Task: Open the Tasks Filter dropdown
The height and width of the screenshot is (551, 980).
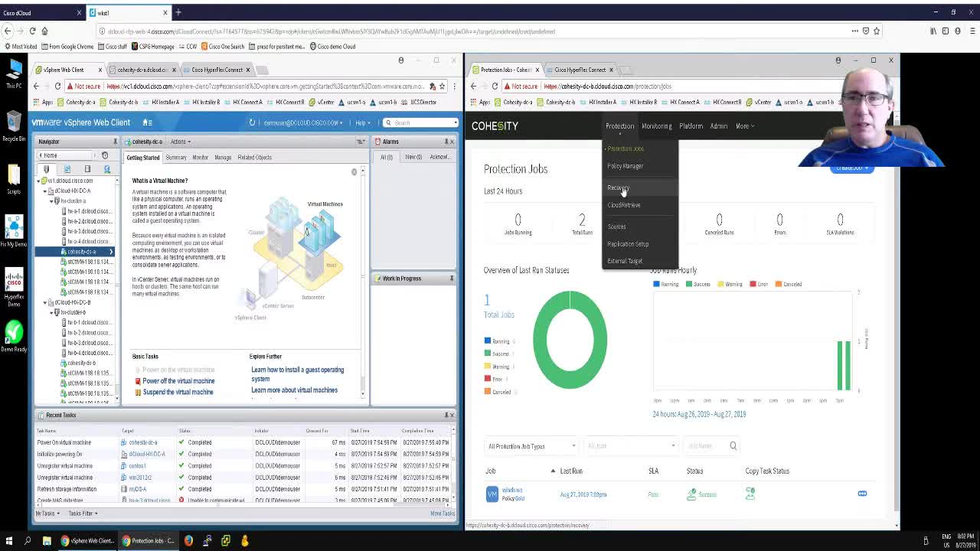Action: click(x=83, y=514)
